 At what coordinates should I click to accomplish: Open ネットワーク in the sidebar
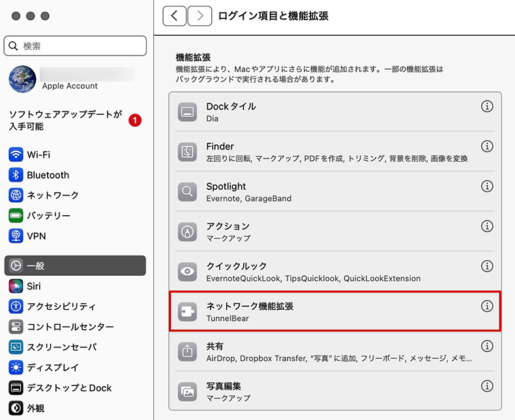52,195
